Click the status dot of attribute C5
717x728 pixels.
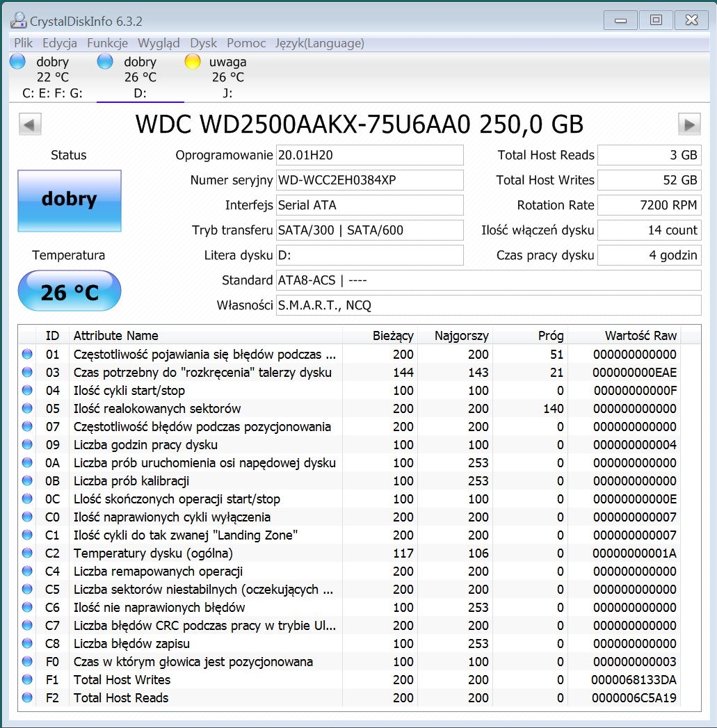click(27, 590)
